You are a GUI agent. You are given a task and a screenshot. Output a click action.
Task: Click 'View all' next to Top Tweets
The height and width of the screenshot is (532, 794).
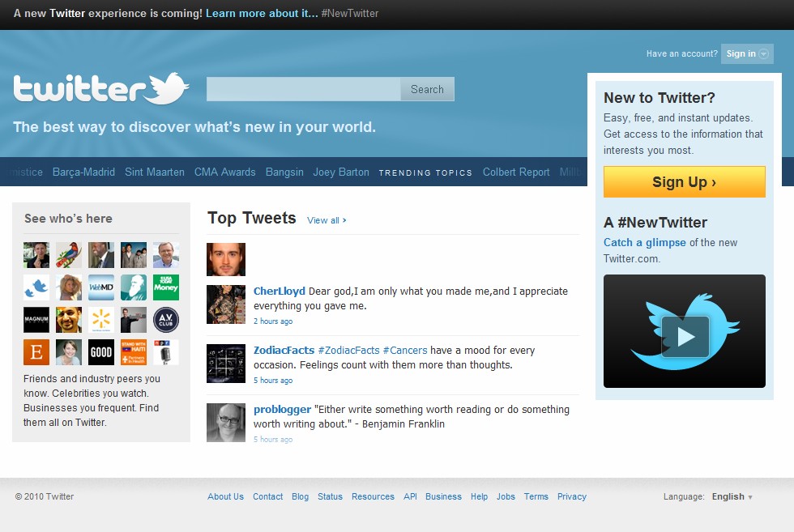(327, 220)
